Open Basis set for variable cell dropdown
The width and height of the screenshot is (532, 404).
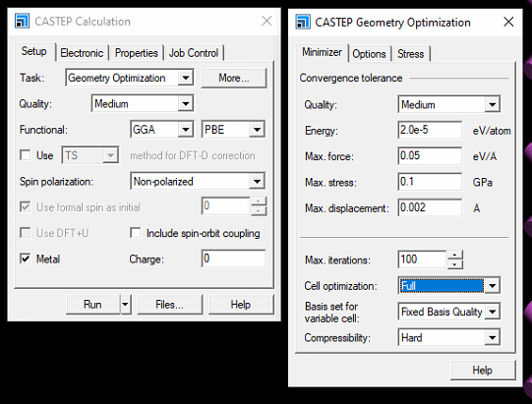point(449,312)
